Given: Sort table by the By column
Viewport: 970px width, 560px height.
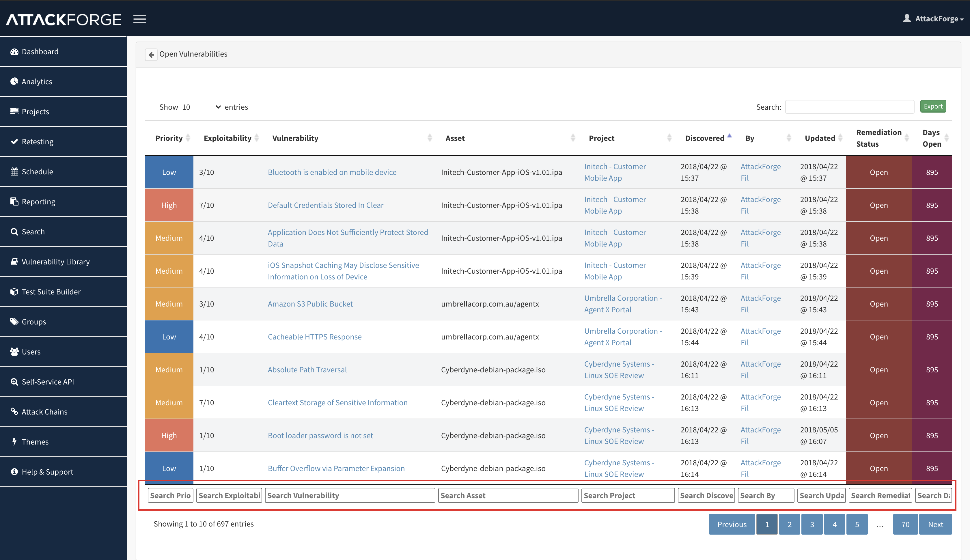Looking at the screenshot, I should [768, 138].
